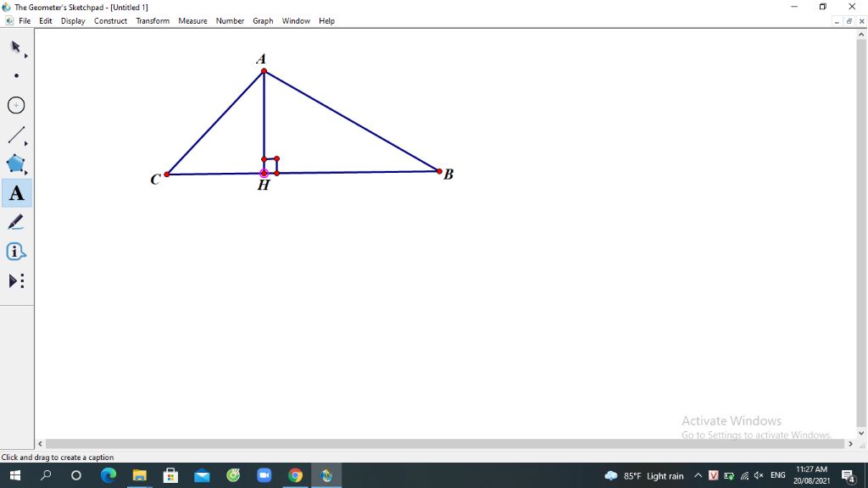Open the Measure menu

(192, 21)
